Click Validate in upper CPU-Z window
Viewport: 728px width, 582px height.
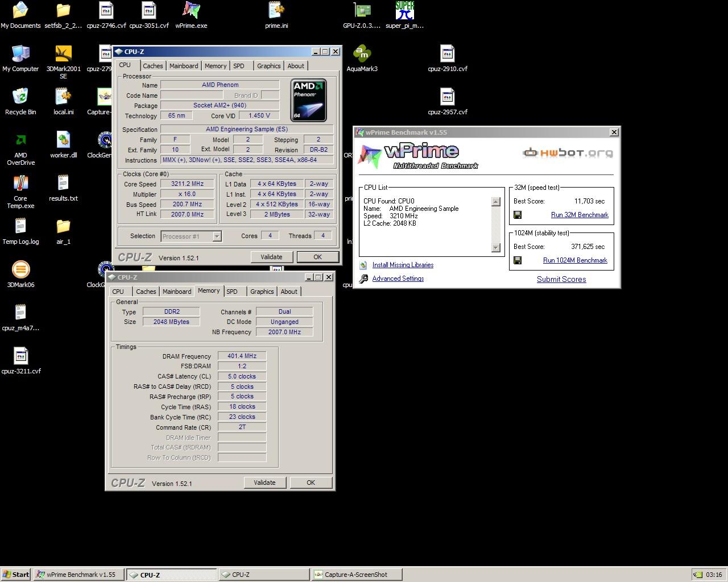pos(271,257)
